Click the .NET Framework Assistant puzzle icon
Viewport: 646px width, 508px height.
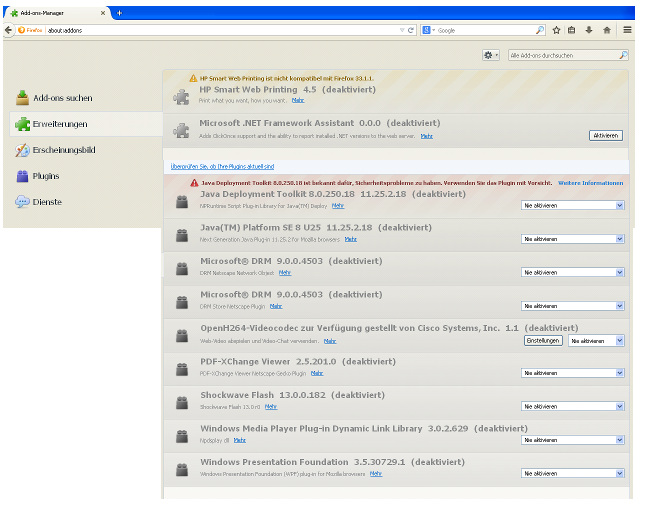tap(181, 131)
